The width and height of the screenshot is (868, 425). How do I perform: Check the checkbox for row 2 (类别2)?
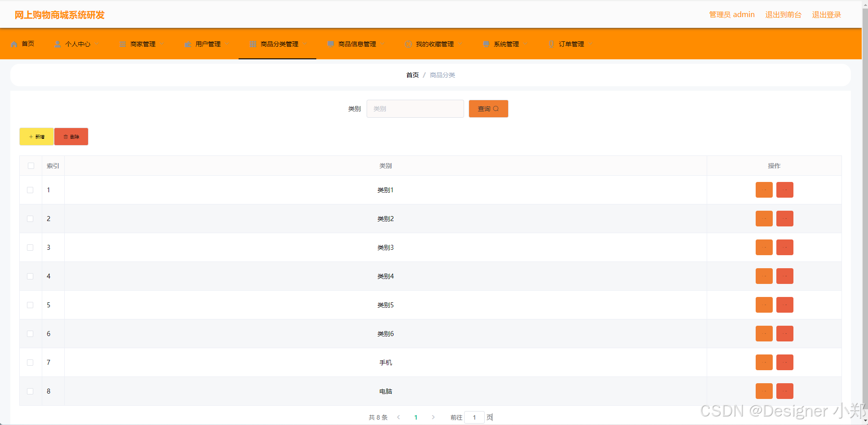click(x=30, y=219)
